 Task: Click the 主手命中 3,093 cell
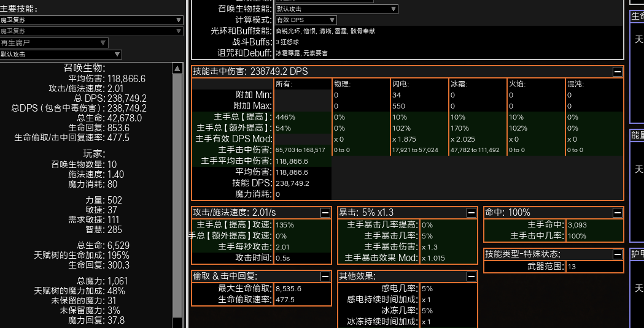pos(595,225)
